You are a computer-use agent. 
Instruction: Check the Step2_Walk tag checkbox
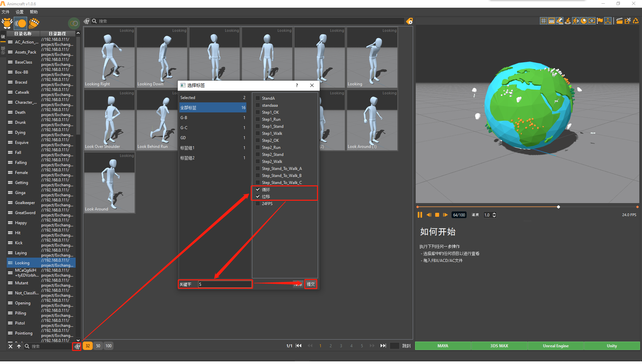pos(258,161)
